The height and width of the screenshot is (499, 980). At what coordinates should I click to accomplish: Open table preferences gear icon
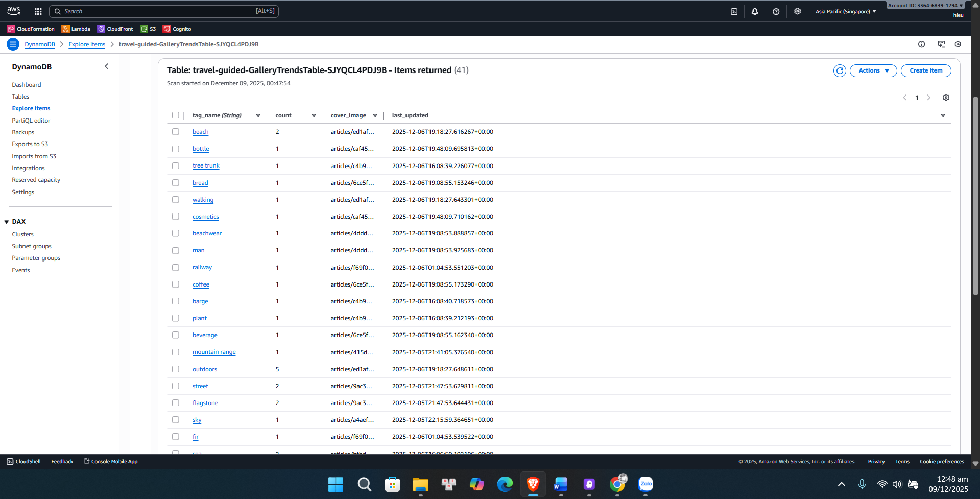[946, 98]
